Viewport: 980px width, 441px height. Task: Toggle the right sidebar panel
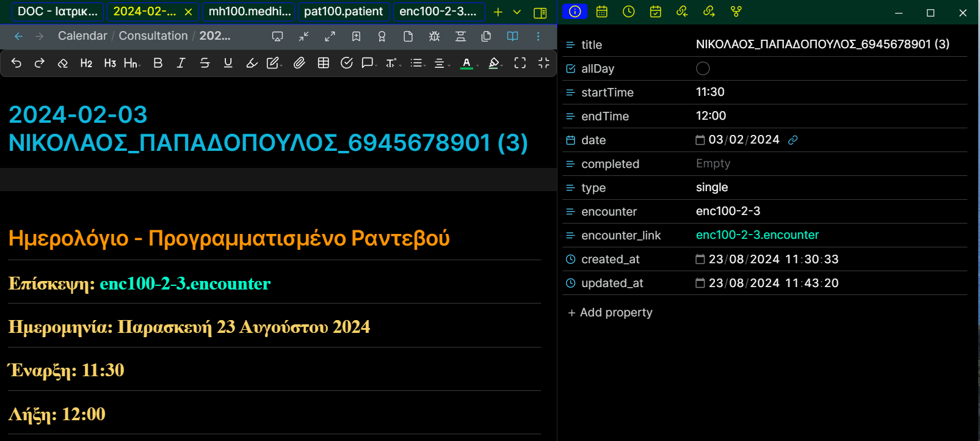(x=540, y=12)
